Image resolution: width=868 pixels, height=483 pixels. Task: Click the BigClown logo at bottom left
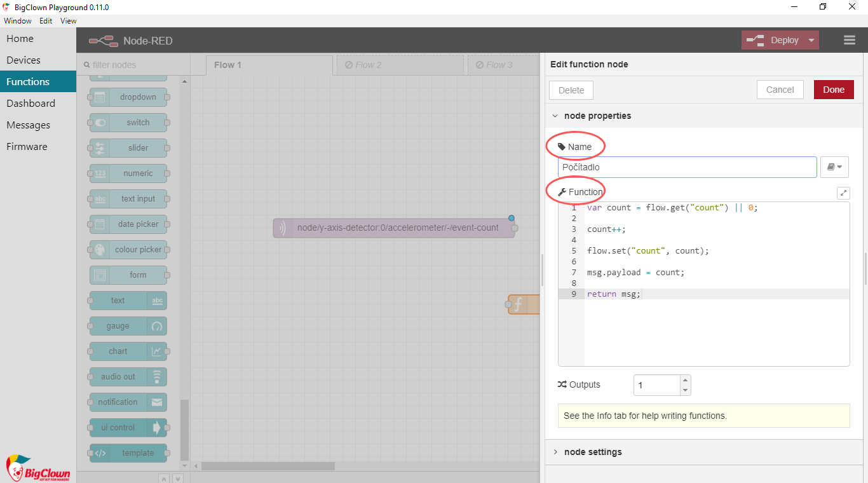(x=38, y=468)
